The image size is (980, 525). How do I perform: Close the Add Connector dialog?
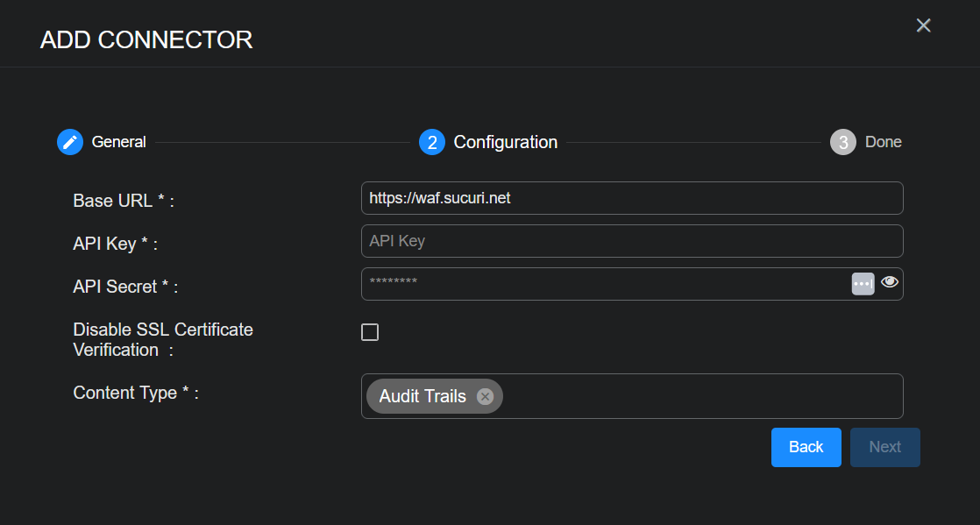pyautogui.click(x=923, y=25)
